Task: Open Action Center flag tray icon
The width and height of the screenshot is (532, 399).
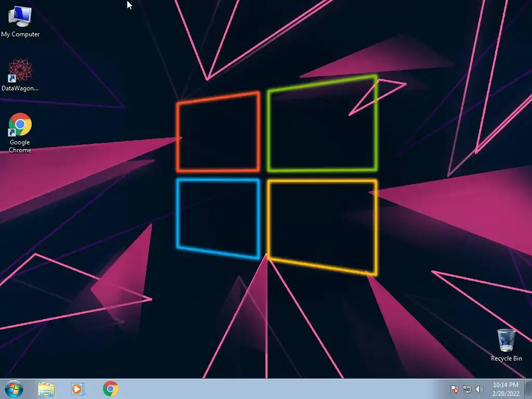Action: [x=454, y=389]
